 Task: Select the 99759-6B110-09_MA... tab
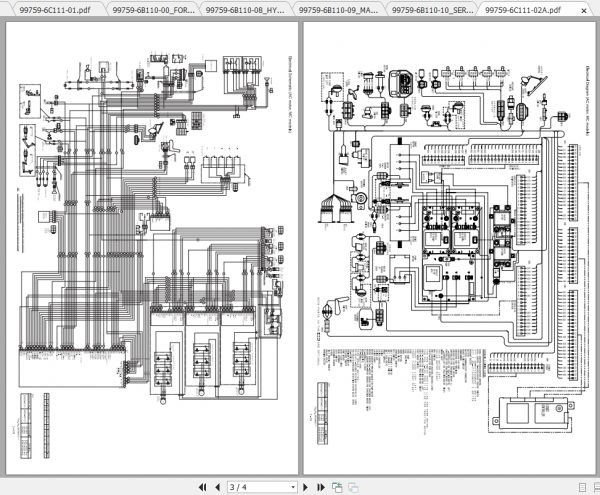[x=338, y=10]
